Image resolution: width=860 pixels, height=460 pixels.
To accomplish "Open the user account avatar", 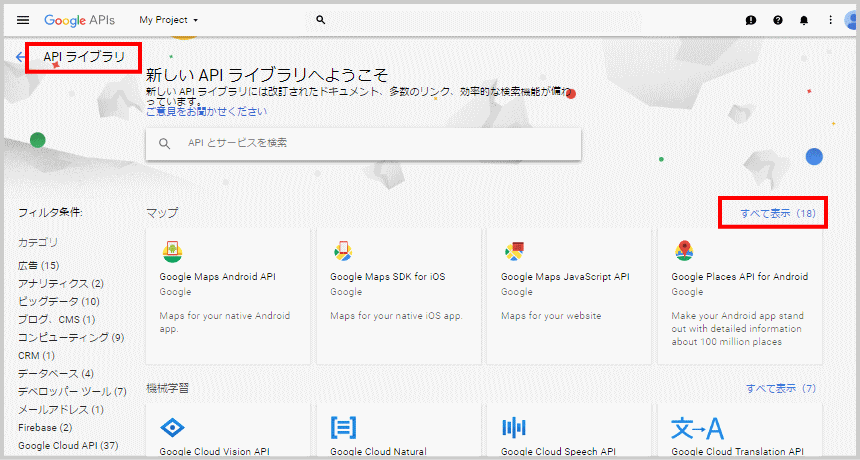I will (x=852, y=20).
